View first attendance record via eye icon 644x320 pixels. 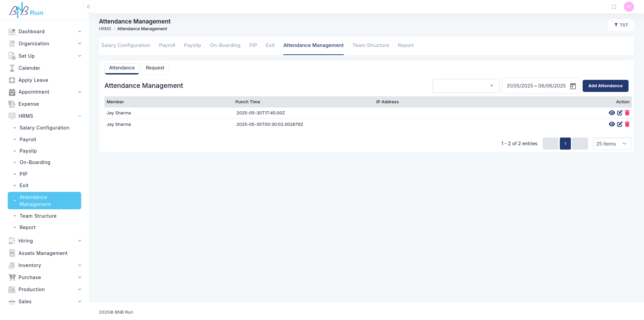click(x=612, y=113)
